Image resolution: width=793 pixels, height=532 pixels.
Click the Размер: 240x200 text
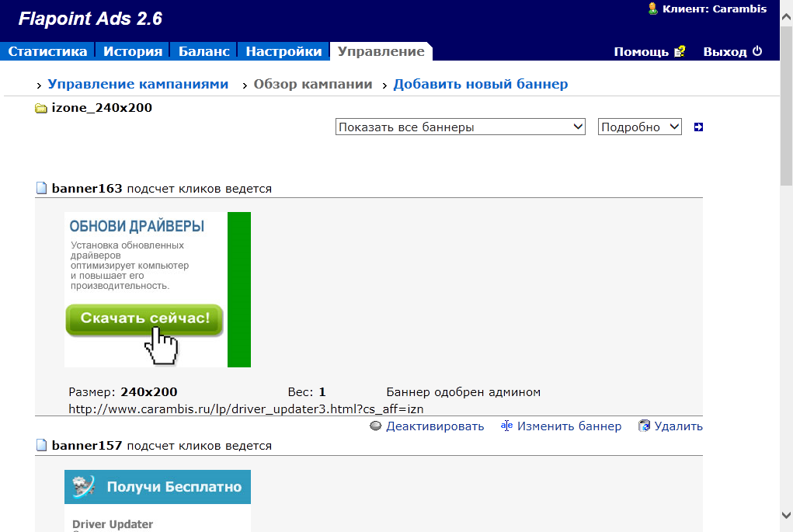tap(123, 392)
